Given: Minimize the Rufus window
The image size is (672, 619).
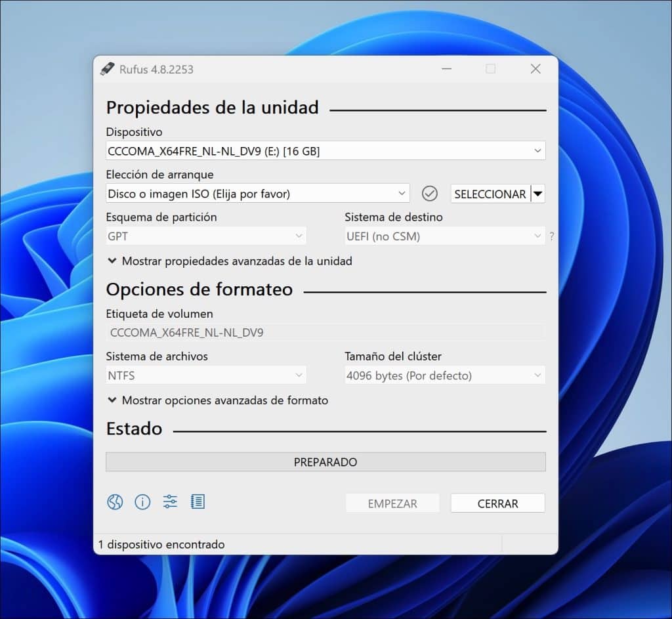Looking at the screenshot, I should pyautogui.click(x=446, y=69).
